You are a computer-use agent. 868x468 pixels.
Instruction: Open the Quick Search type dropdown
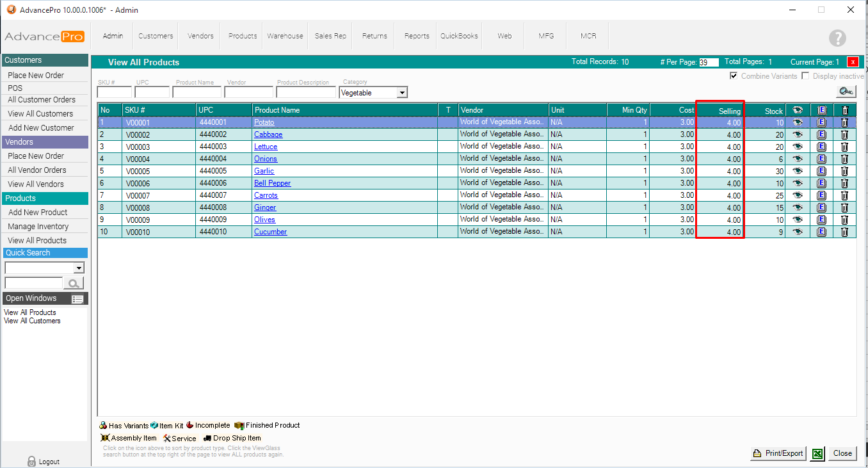click(x=79, y=268)
